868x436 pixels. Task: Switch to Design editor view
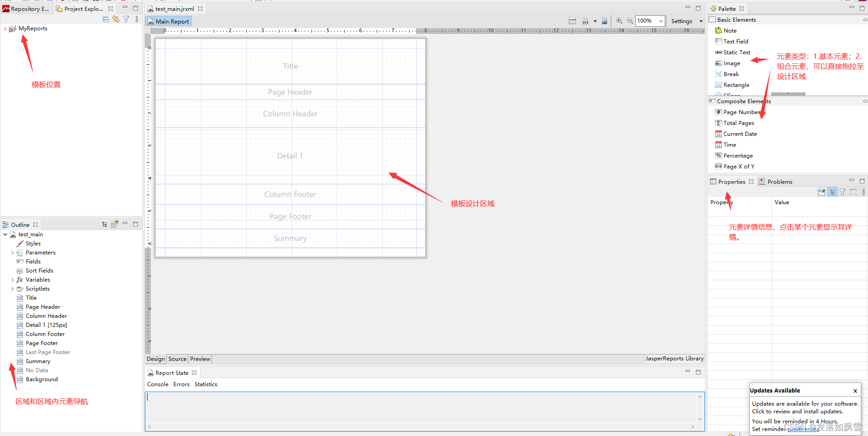click(x=156, y=359)
